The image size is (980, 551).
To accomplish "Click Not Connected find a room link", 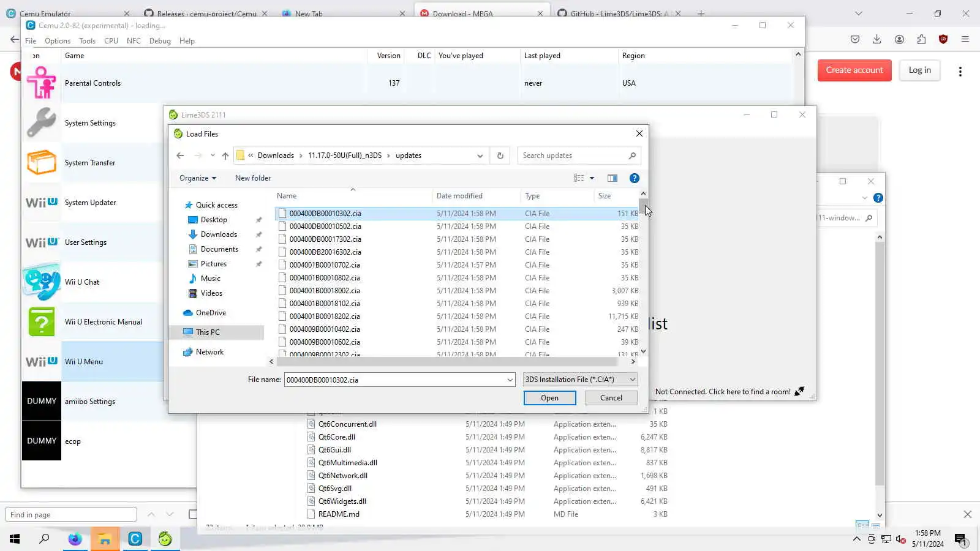I will tap(723, 392).
